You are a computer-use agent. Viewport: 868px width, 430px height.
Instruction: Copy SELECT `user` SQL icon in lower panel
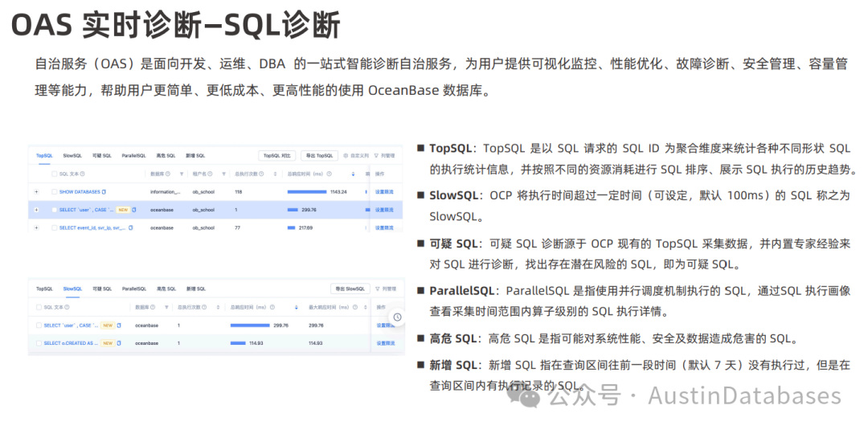pyautogui.click(x=119, y=326)
